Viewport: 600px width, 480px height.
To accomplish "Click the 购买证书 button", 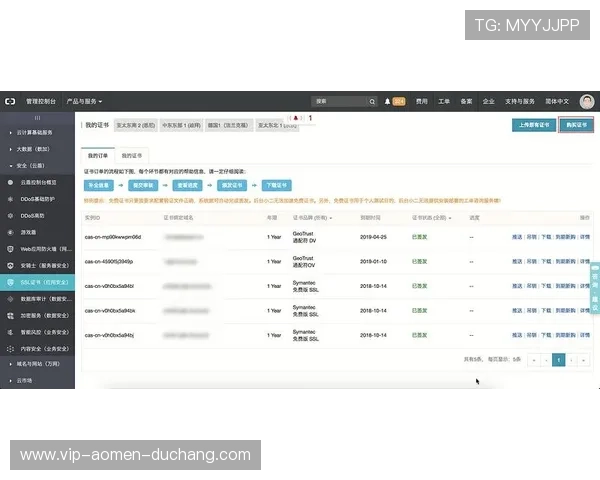I will 575,126.
